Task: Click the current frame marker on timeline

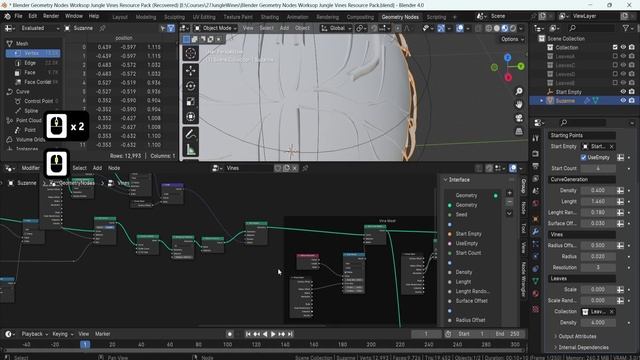Action: click(85, 344)
